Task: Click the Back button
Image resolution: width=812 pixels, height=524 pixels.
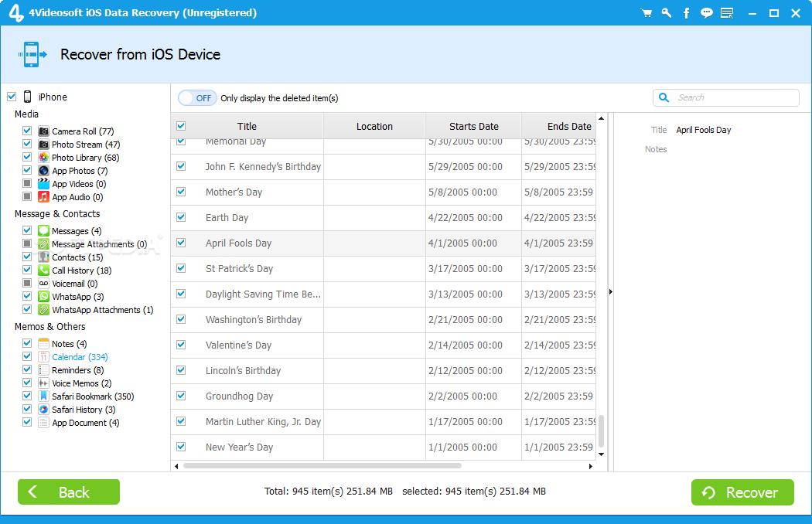Action: pyautogui.click(x=69, y=492)
